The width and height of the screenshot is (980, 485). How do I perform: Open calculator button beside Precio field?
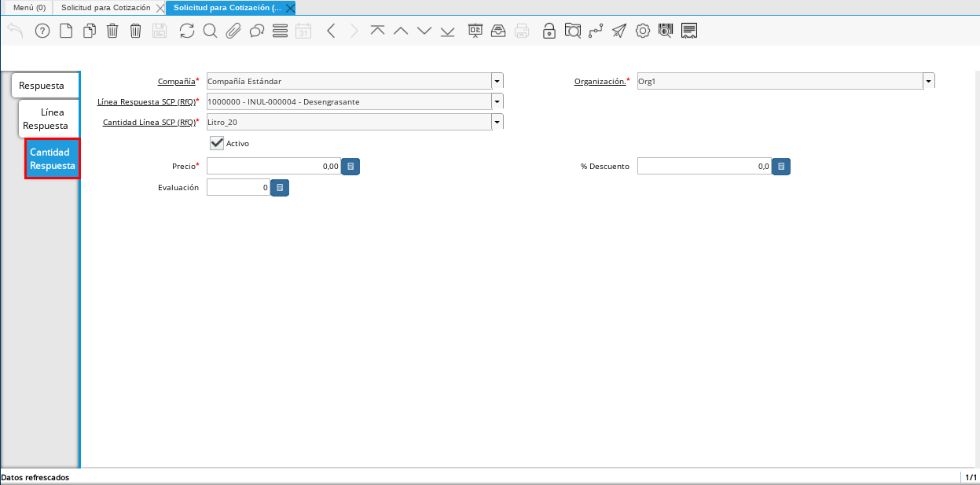pyautogui.click(x=351, y=167)
